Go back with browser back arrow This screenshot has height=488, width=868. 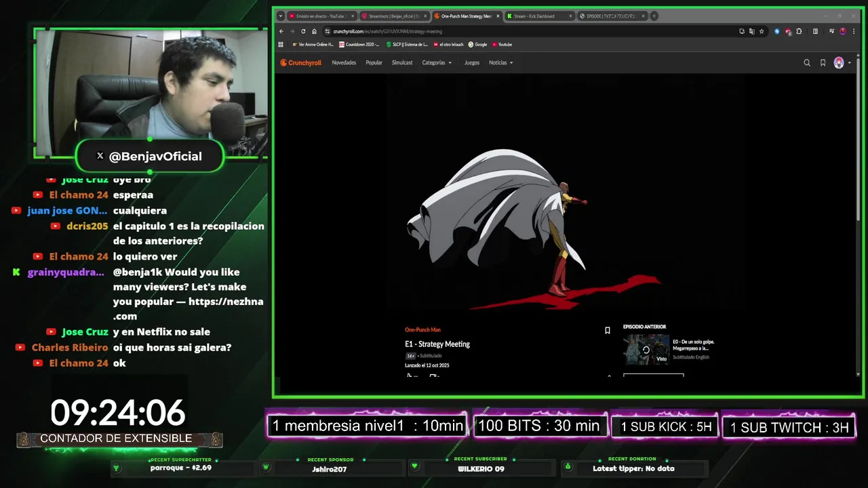pyautogui.click(x=281, y=31)
